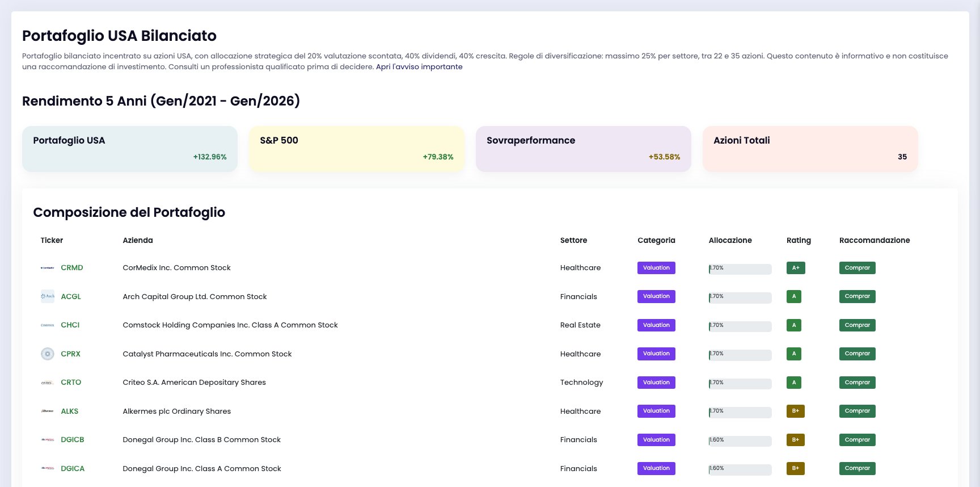This screenshot has width=980, height=487.
Task: Click the Valuation tag in the Comstock row
Action: point(656,325)
